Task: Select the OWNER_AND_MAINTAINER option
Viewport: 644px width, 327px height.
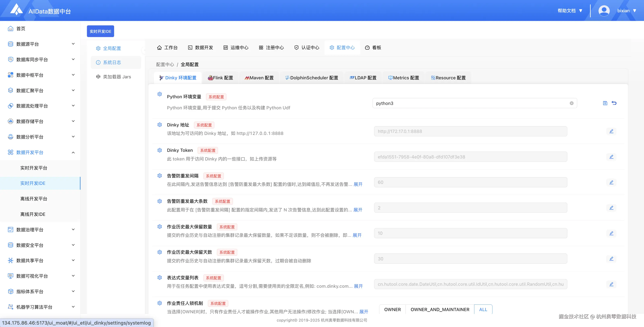Action: coord(440,309)
